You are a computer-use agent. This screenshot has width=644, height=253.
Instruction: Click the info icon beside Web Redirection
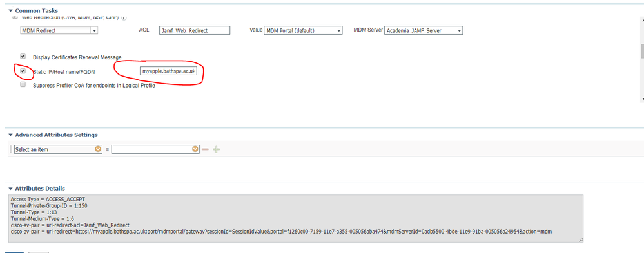[124, 18]
